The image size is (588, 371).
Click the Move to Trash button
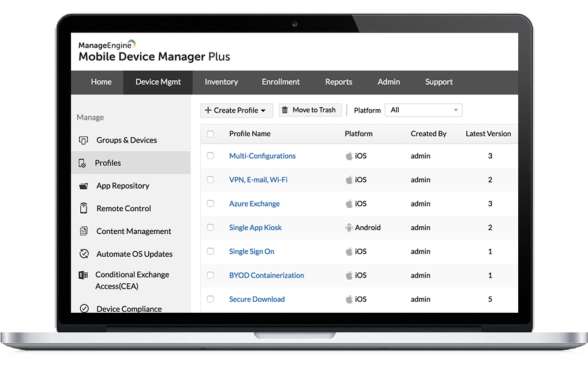click(310, 110)
